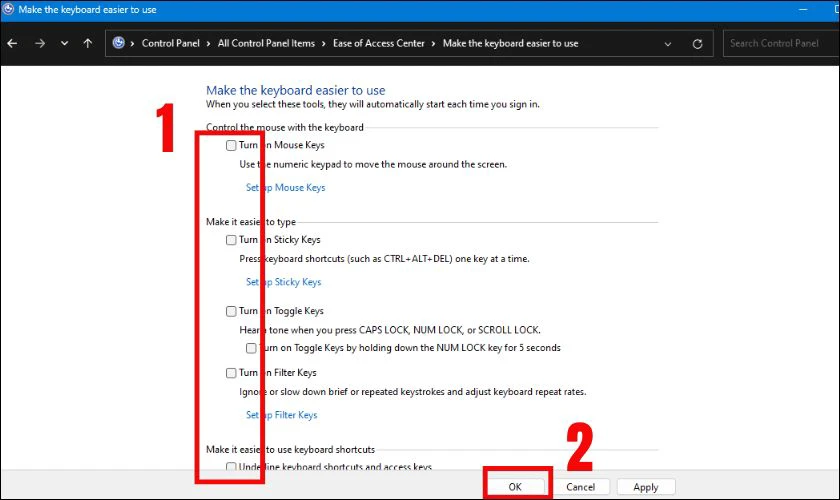Screen dimensions: 840x500
Task: Click 'Press keyboard shortcuts (such as CTRL+ALT+DEL)' text
Action: 384,259
